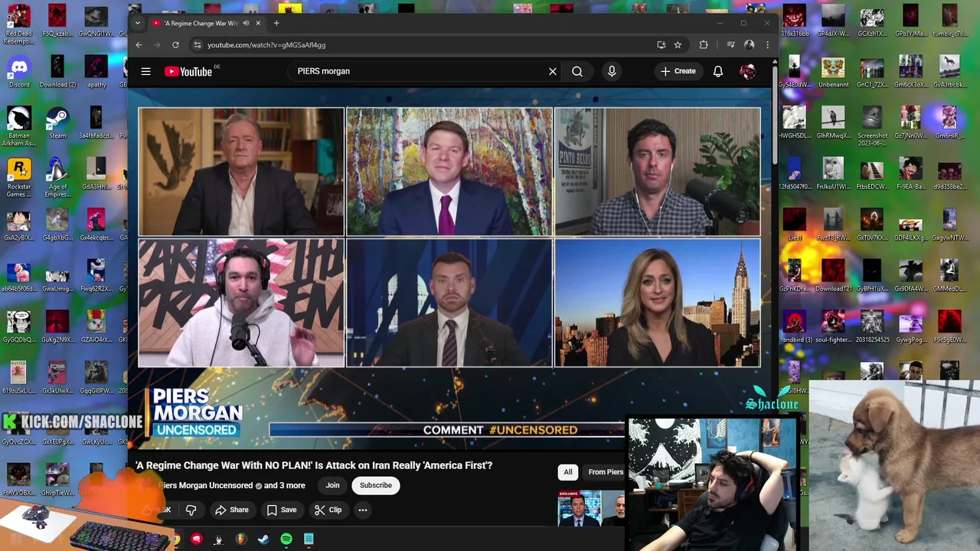Image resolution: width=980 pixels, height=551 pixels.
Task: Bookmark this page with the star
Action: pos(678,45)
